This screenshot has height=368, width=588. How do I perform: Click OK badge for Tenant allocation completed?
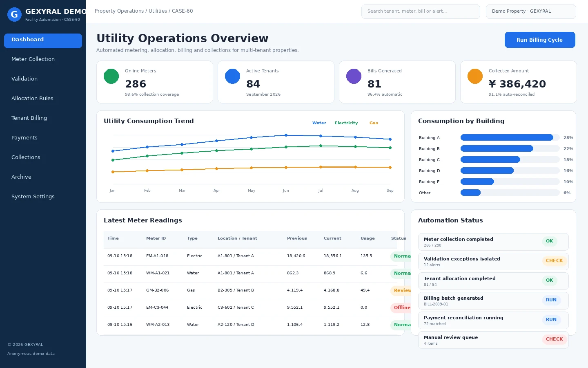click(x=550, y=280)
